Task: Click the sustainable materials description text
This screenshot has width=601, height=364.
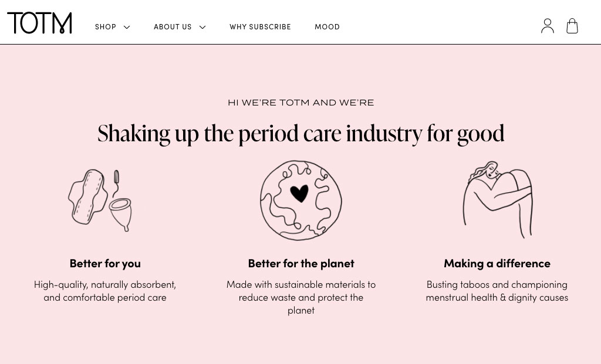Action: click(301, 297)
